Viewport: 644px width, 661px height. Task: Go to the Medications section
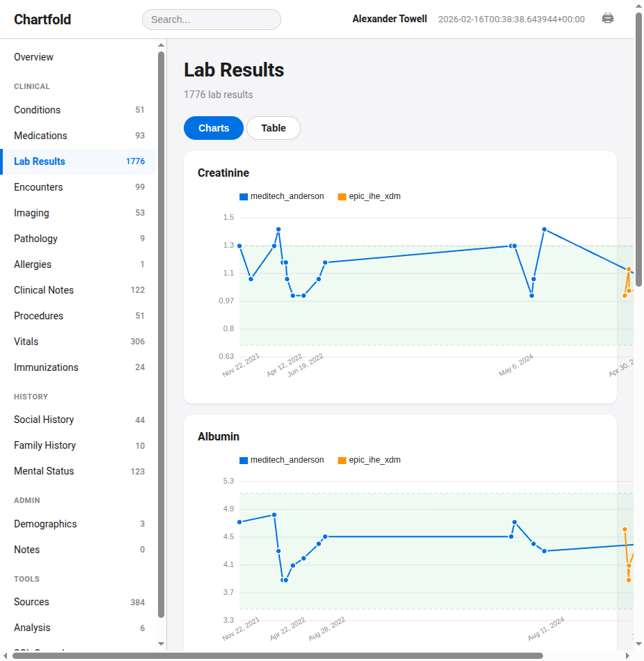pos(40,136)
